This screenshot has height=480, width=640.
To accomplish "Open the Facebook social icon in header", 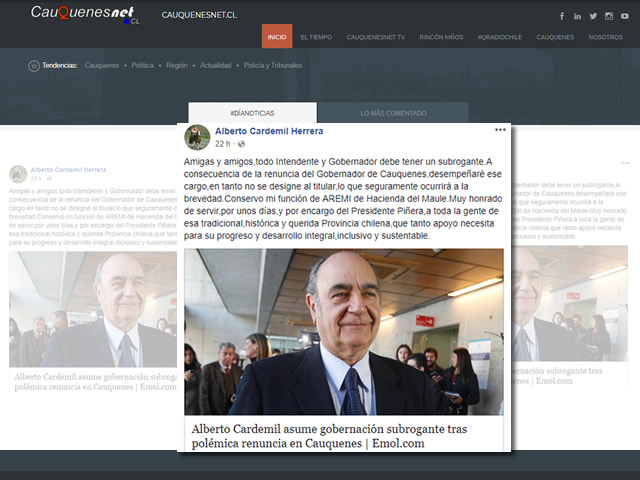I will coord(562,16).
